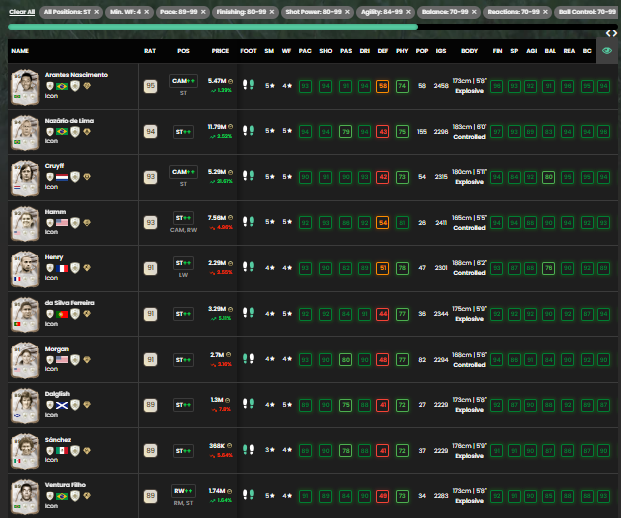Sort by BODY column header
The height and width of the screenshot is (518, 621).
pos(469,51)
